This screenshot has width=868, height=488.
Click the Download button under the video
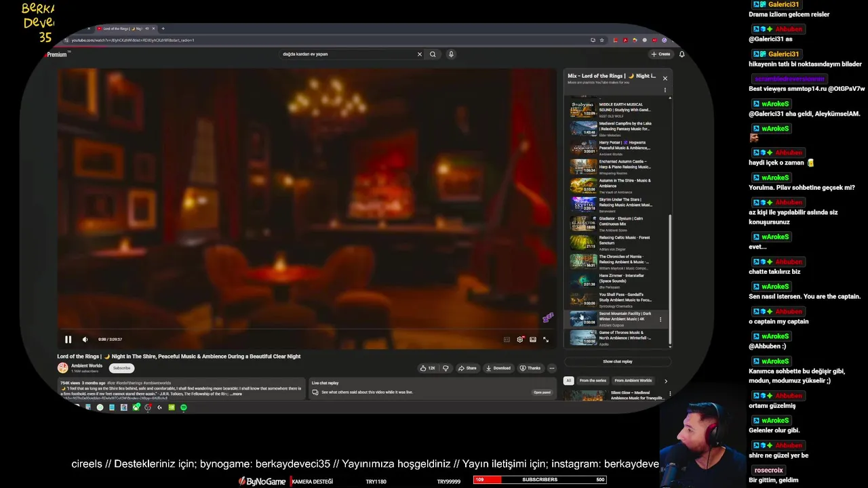[x=498, y=368]
